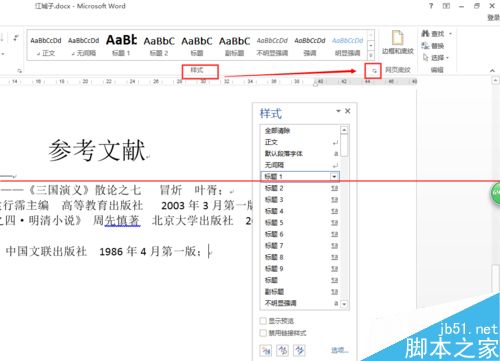Screen dimensions: 500x361
Task: Click the green floating circle at right edge
Action: click(495, 193)
